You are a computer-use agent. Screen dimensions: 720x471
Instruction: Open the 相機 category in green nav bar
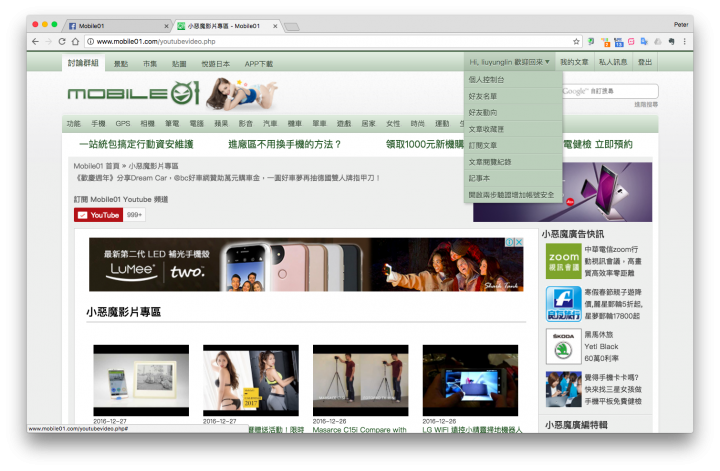click(x=147, y=123)
